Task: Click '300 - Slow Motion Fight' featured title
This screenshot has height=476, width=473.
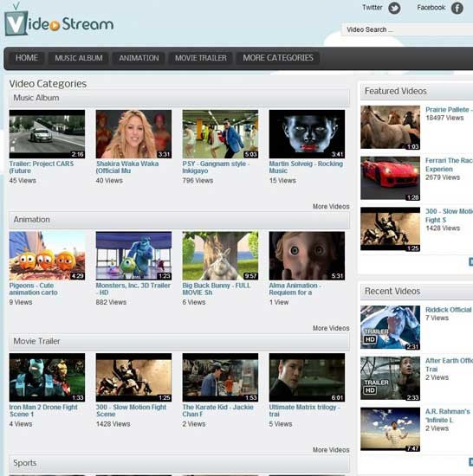Action: (449, 215)
